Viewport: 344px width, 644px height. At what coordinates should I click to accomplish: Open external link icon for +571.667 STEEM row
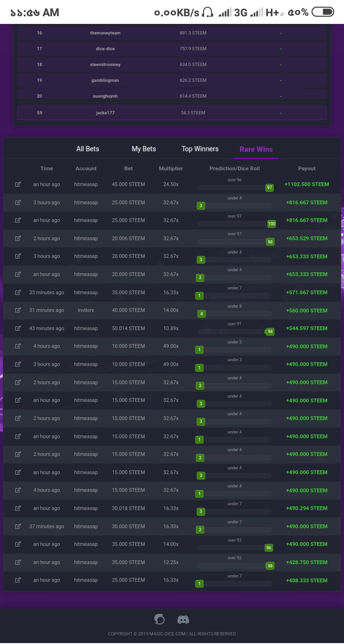(18, 292)
